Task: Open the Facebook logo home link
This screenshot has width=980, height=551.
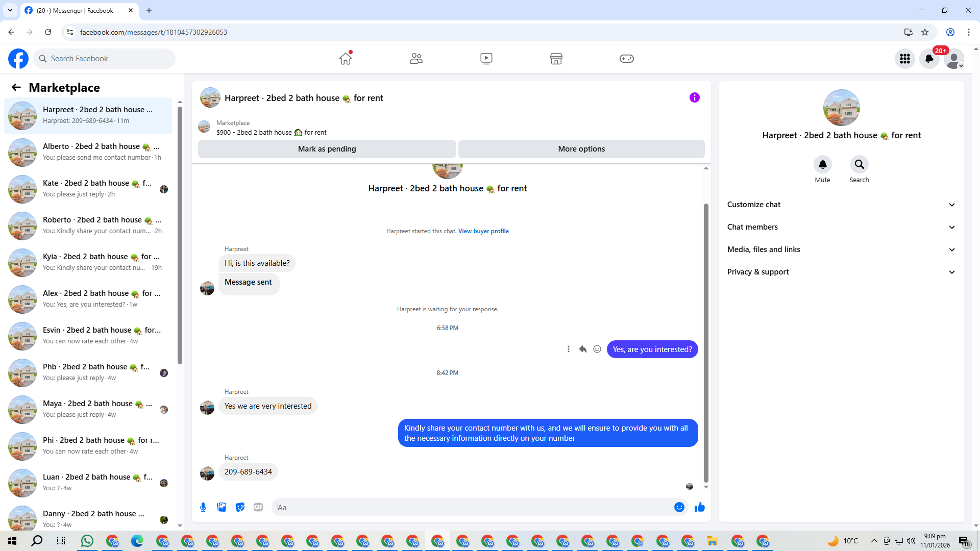Action: pos(18,59)
